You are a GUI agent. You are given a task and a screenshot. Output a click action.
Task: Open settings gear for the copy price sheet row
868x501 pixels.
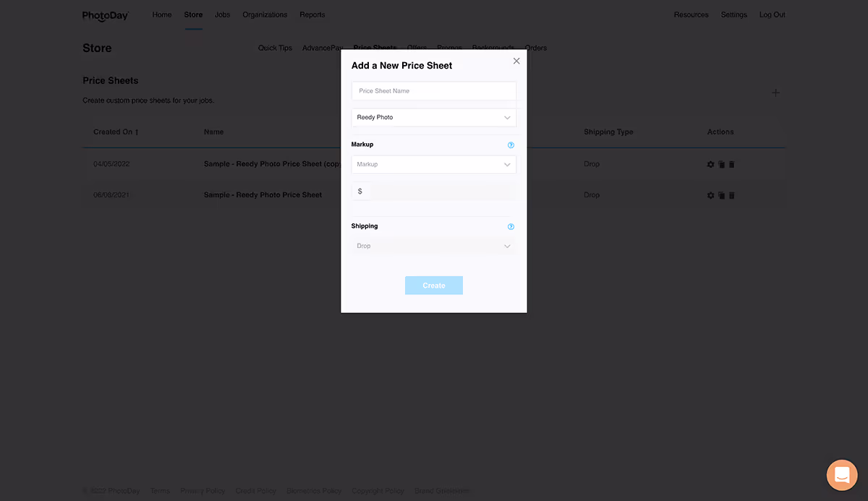pyautogui.click(x=710, y=165)
